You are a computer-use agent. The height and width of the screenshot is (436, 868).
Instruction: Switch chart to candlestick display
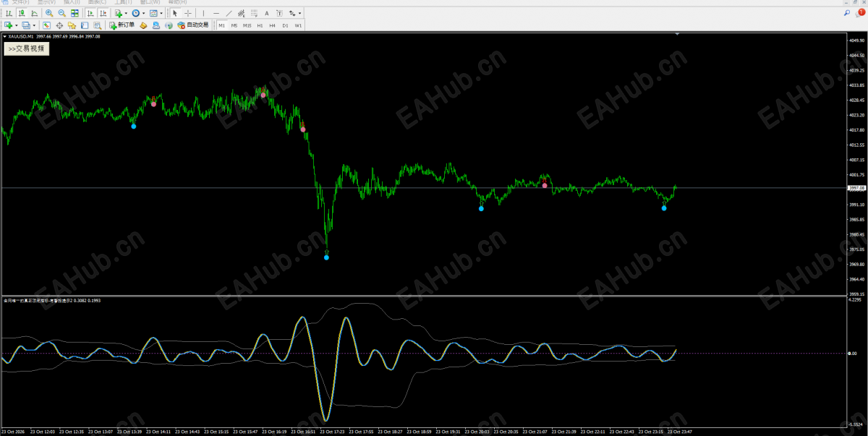click(x=22, y=13)
